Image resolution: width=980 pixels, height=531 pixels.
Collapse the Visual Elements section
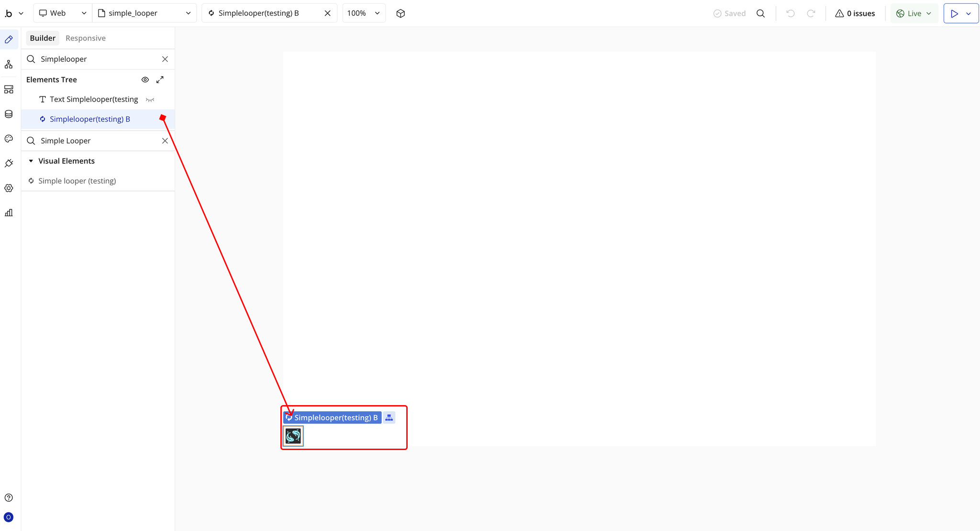click(31, 161)
